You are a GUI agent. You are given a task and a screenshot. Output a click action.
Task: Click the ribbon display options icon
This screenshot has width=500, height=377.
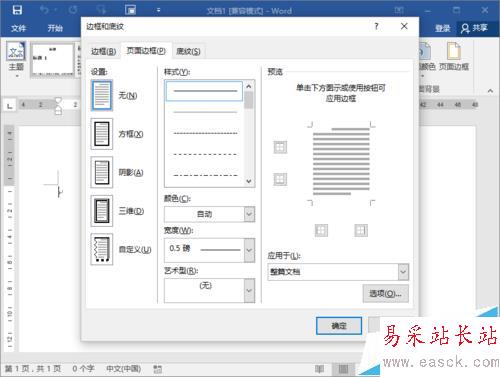[399, 10]
